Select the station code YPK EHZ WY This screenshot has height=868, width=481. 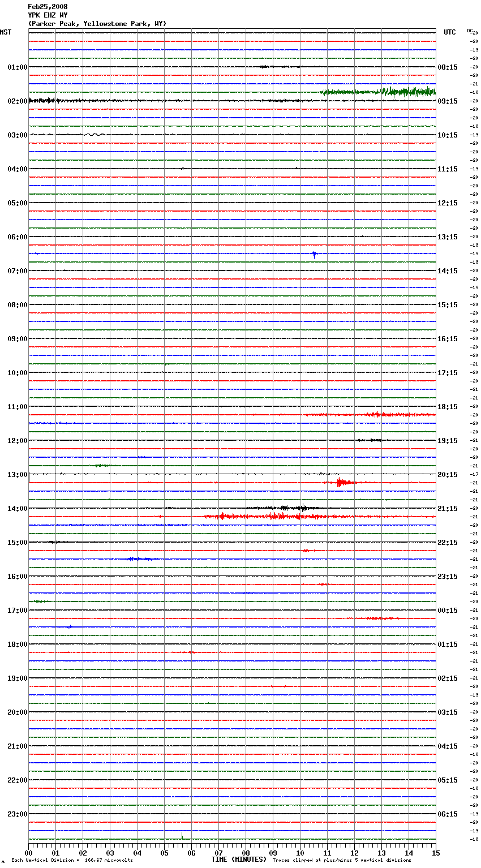click(48, 15)
